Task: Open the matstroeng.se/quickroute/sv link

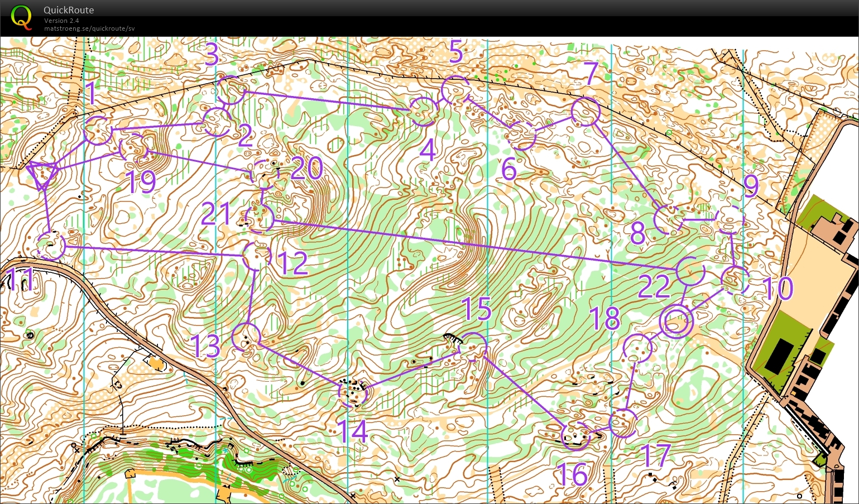Action: click(x=89, y=28)
